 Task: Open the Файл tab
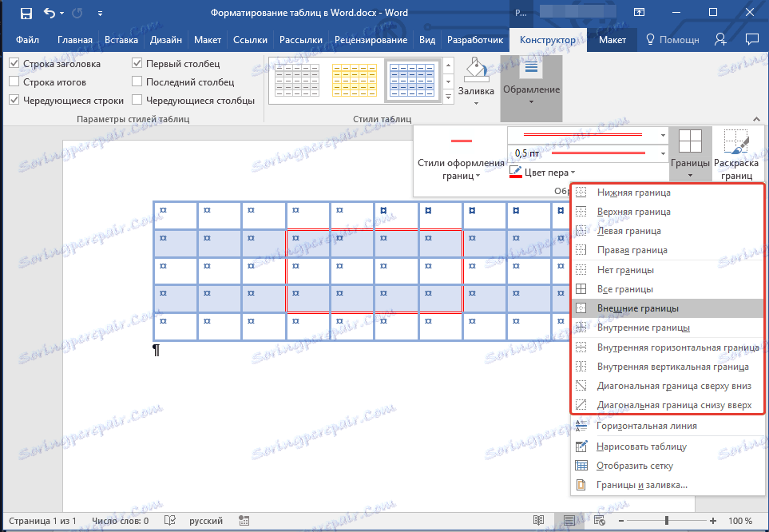(x=27, y=40)
